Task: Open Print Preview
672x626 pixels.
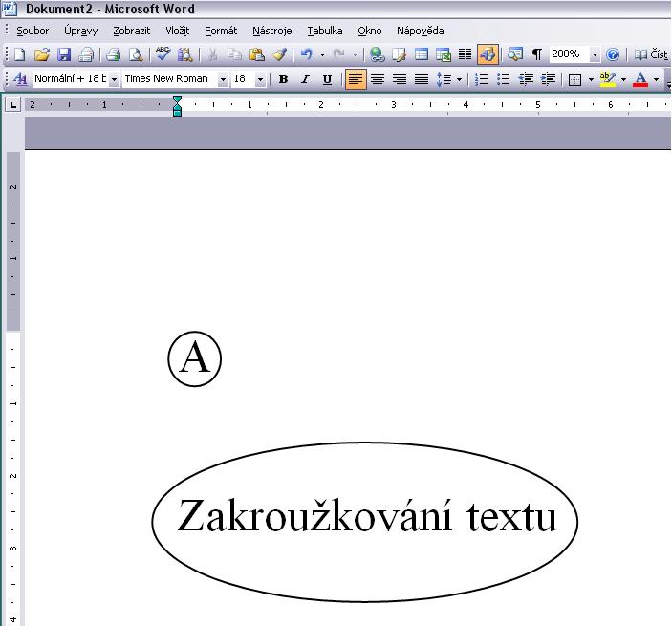Action: pos(135,55)
